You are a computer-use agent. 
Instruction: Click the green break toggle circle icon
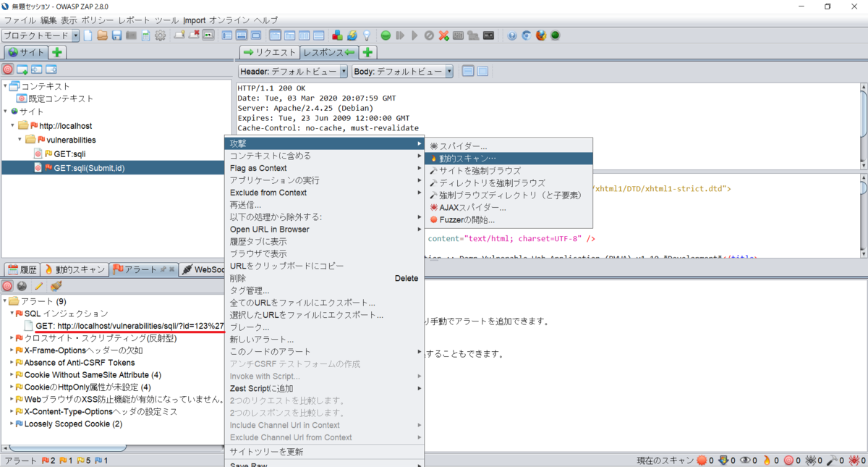coord(386,35)
